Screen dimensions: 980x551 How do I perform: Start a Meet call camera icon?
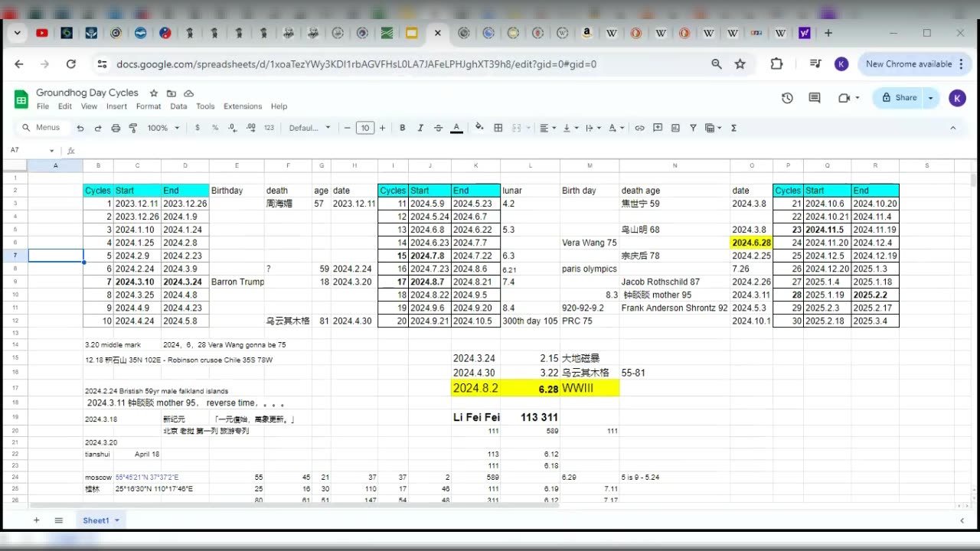pos(844,98)
